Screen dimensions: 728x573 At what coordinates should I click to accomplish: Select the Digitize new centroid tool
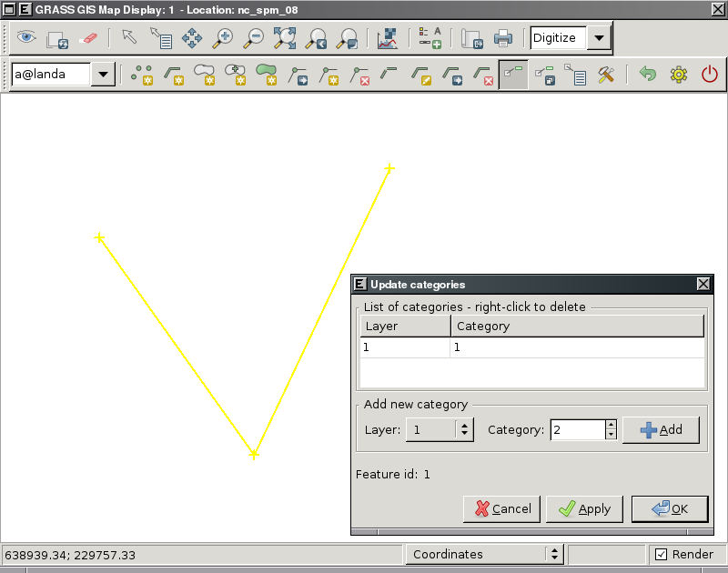point(236,75)
